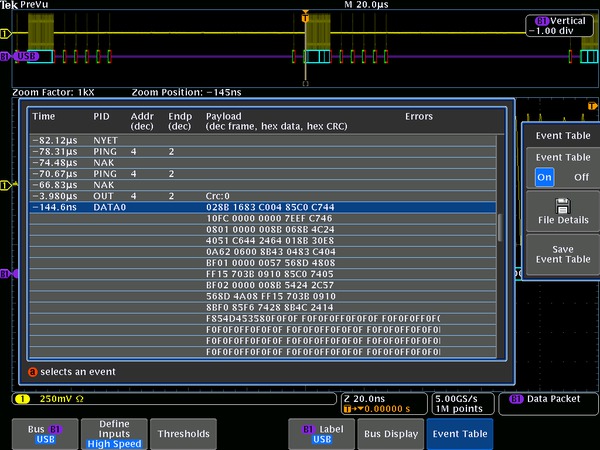This screenshot has width=600, height=450.
Task: Open the Bus Display menu
Action: point(390,433)
